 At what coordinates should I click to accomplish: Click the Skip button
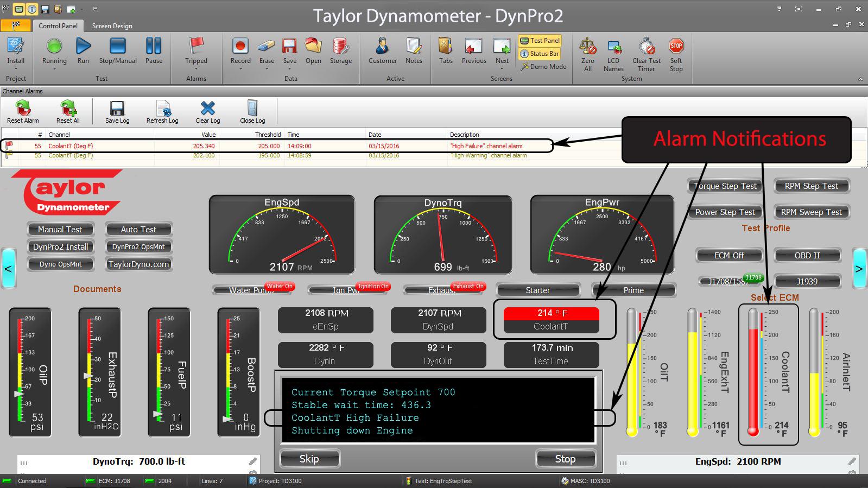click(309, 459)
